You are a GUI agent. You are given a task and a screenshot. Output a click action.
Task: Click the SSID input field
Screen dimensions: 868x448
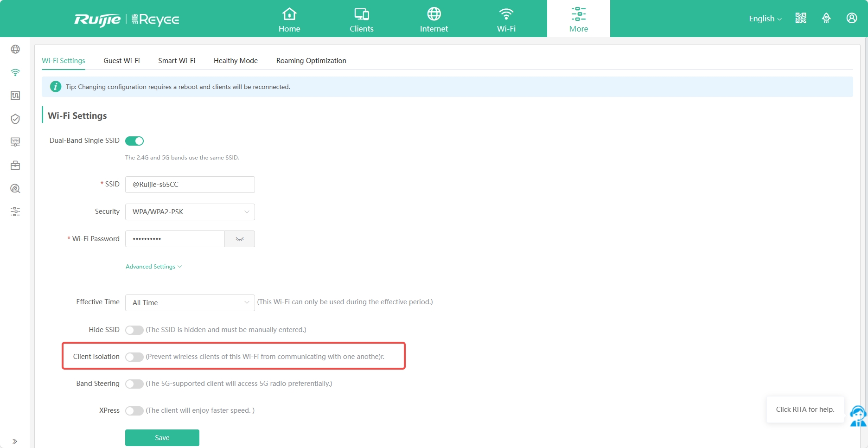(190, 185)
